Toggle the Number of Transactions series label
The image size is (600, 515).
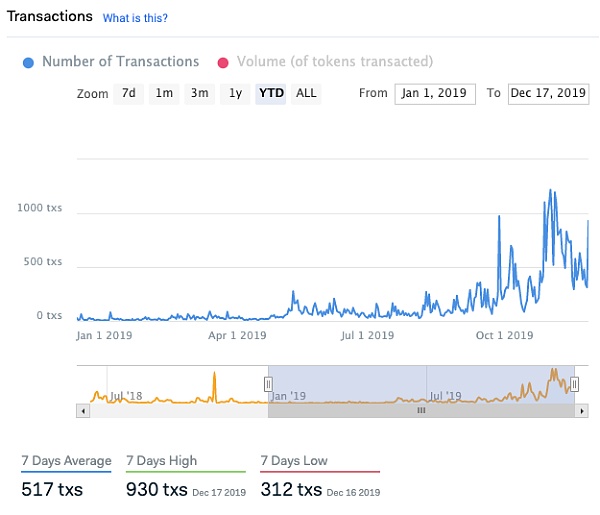click(x=120, y=62)
